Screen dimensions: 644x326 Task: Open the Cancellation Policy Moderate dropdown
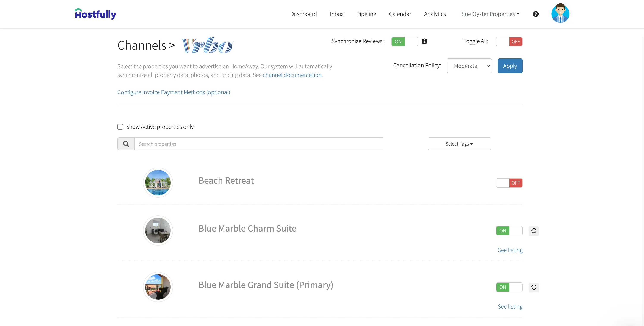click(469, 66)
